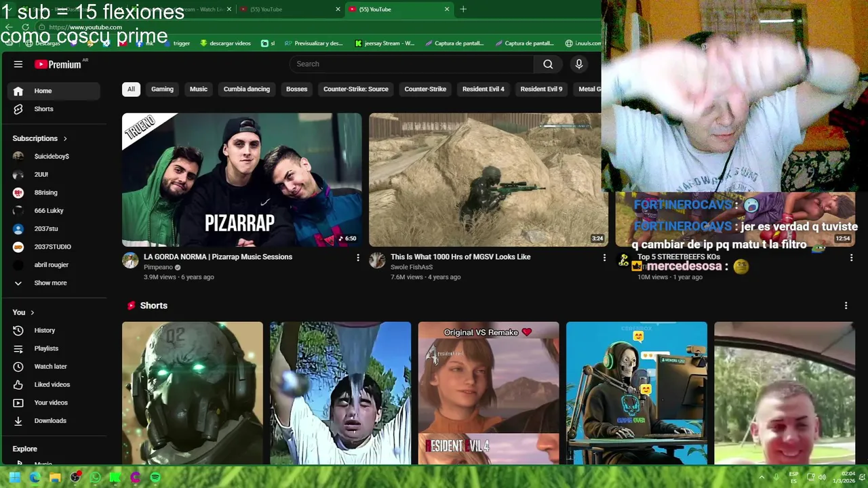Open more options for the MGSV video
The height and width of the screenshot is (488, 868).
(604, 258)
